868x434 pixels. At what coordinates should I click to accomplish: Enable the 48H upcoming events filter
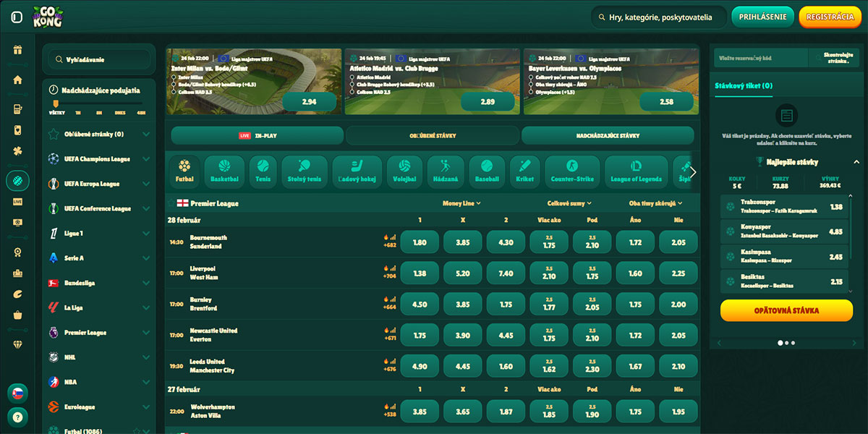pos(142,112)
